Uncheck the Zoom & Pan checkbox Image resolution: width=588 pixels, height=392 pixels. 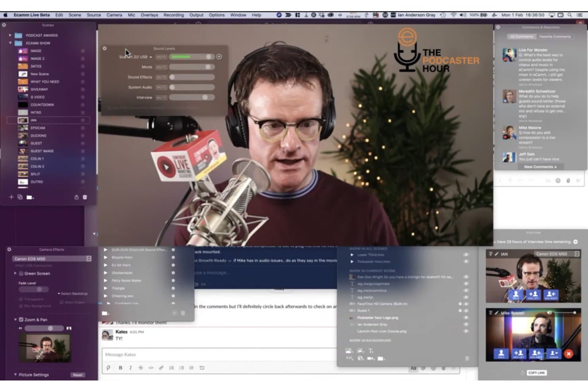coord(21,319)
